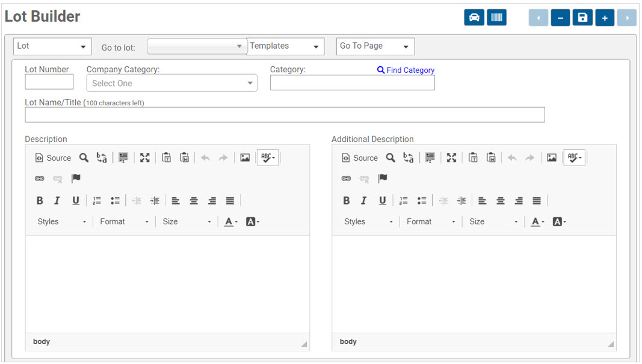Image resolution: width=642 pixels, height=364 pixels.
Task: Insert anchor flag in Description editor
Action: point(76,179)
